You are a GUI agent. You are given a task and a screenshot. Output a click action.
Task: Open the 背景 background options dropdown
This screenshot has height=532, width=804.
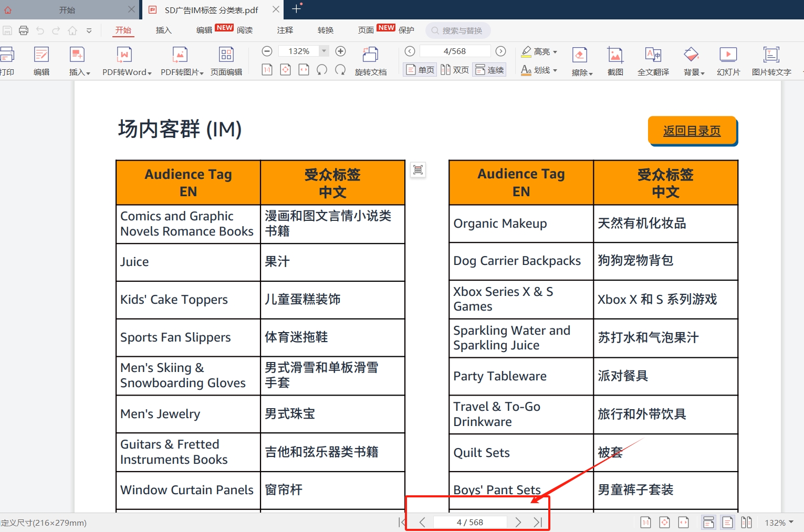[x=693, y=71]
